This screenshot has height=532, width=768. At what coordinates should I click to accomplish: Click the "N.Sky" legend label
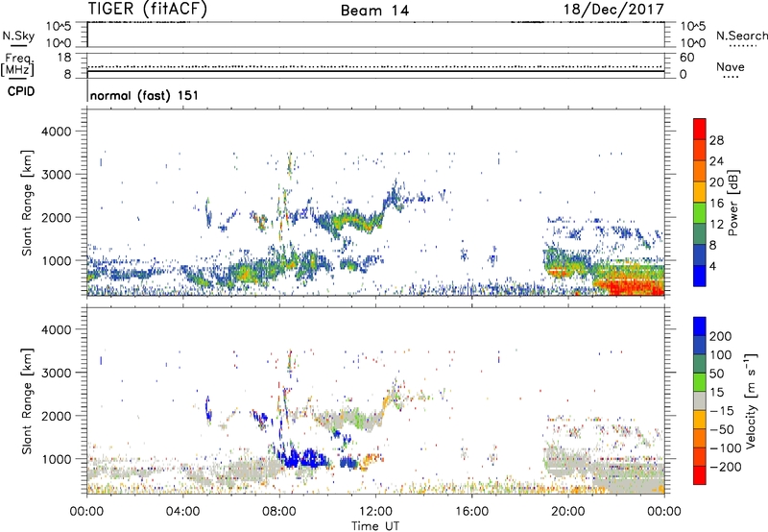pos(18,36)
